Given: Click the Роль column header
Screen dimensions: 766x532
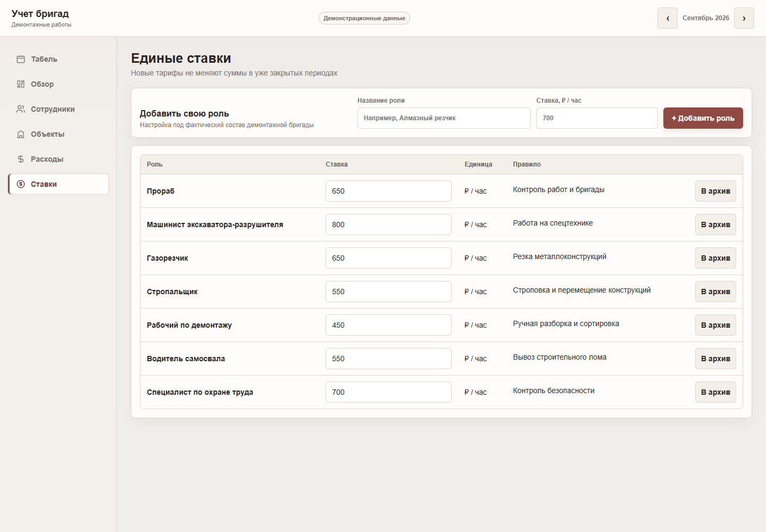Looking at the screenshot, I should tap(155, 164).
